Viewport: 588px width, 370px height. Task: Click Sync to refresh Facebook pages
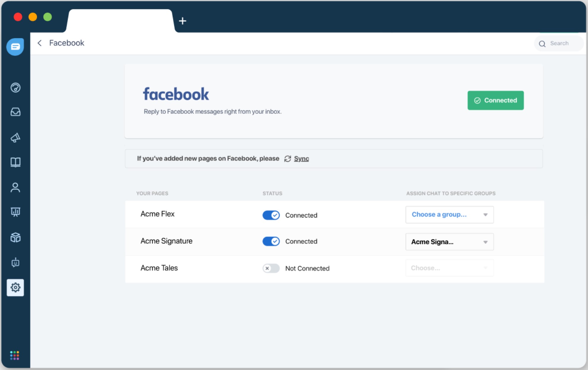(x=301, y=158)
